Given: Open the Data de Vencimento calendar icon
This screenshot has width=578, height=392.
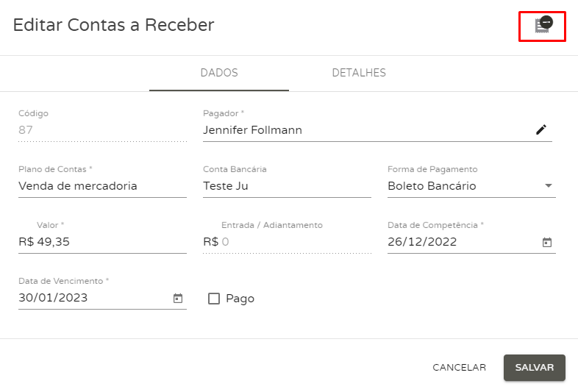Looking at the screenshot, I should [x=178, y=298].
